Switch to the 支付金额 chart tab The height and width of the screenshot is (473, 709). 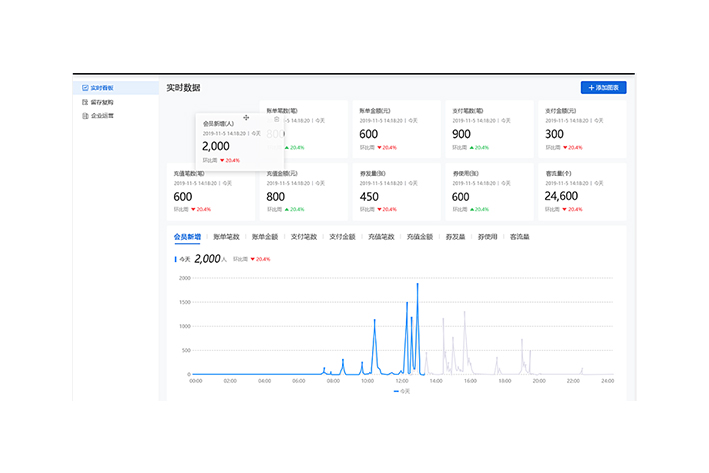pos(342,237)
